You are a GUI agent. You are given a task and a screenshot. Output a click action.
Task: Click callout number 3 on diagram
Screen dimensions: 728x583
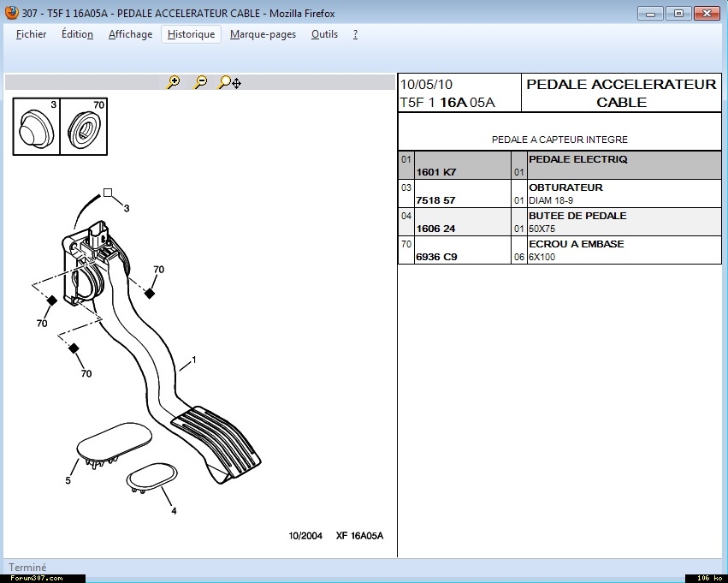[127, 208]
